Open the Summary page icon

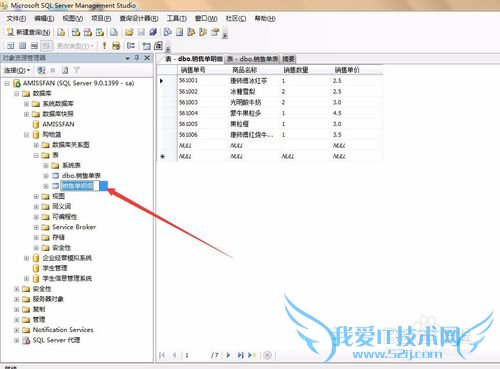point(179,32)
